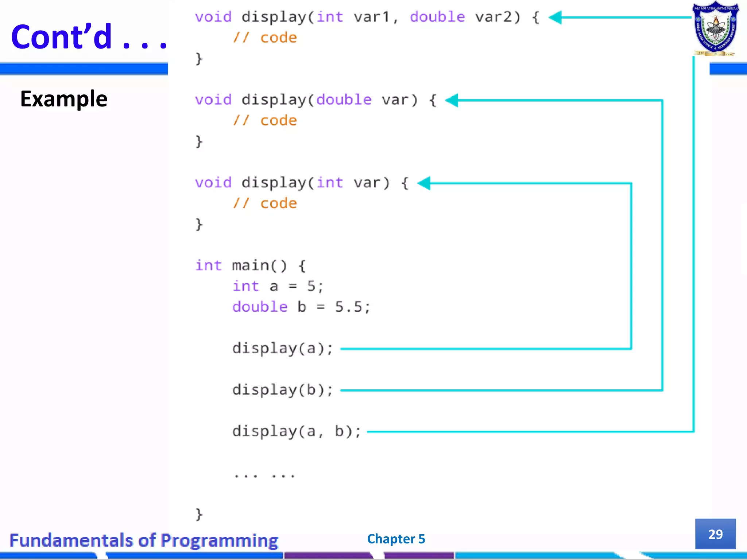Screen dimensions: 747x560
Task: Click the Fundamentals of Programming footer text
Action: [144, 540]
